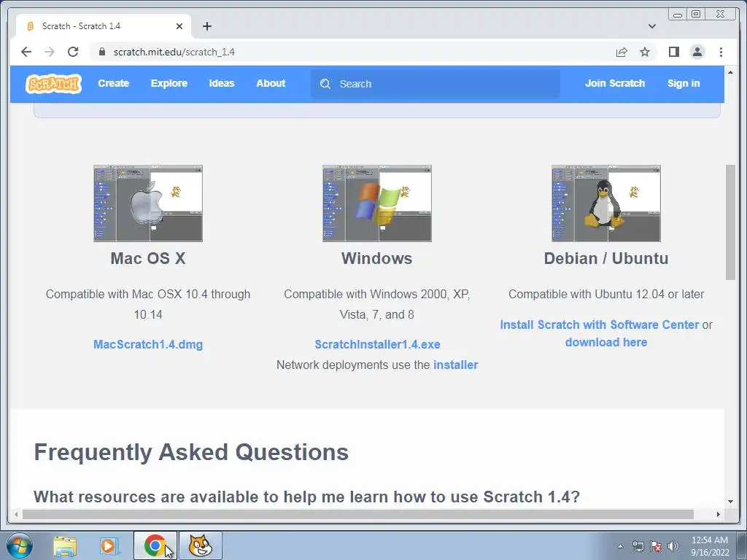
Task: Click the Debian / Ubuntu penguin thumbnail
Action: (x=606, y=203)
